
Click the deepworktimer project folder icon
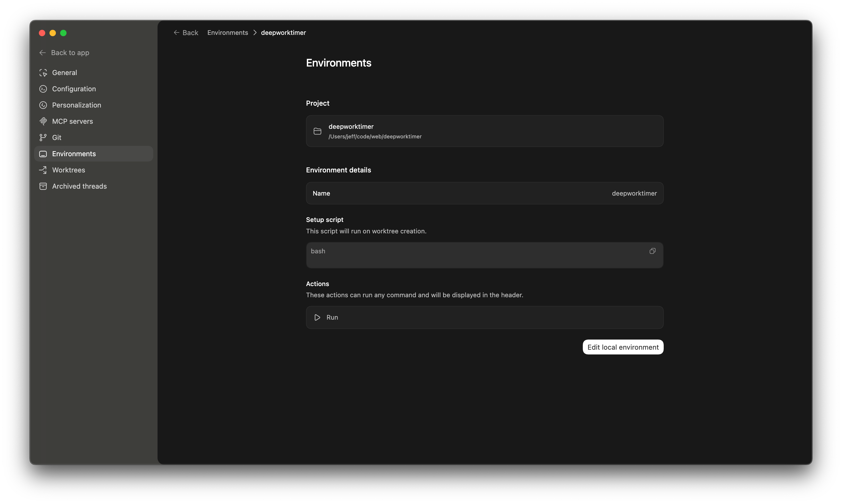click(317, 131)
